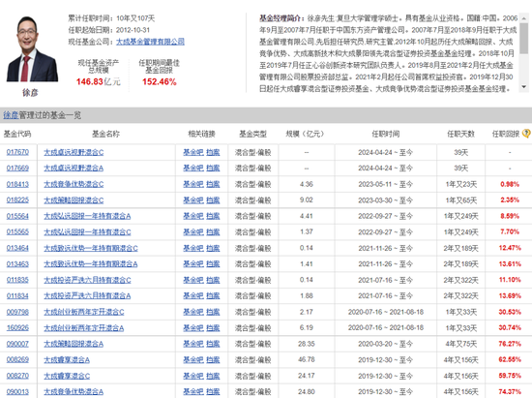
Task: Click the biography scrollbar thumb
Action: point(524,39)
